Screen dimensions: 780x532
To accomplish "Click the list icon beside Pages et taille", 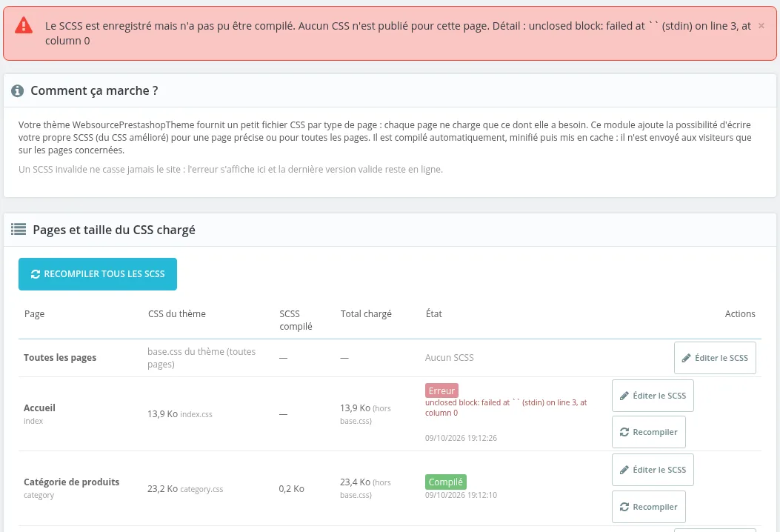I will click(x=19, y=230).
